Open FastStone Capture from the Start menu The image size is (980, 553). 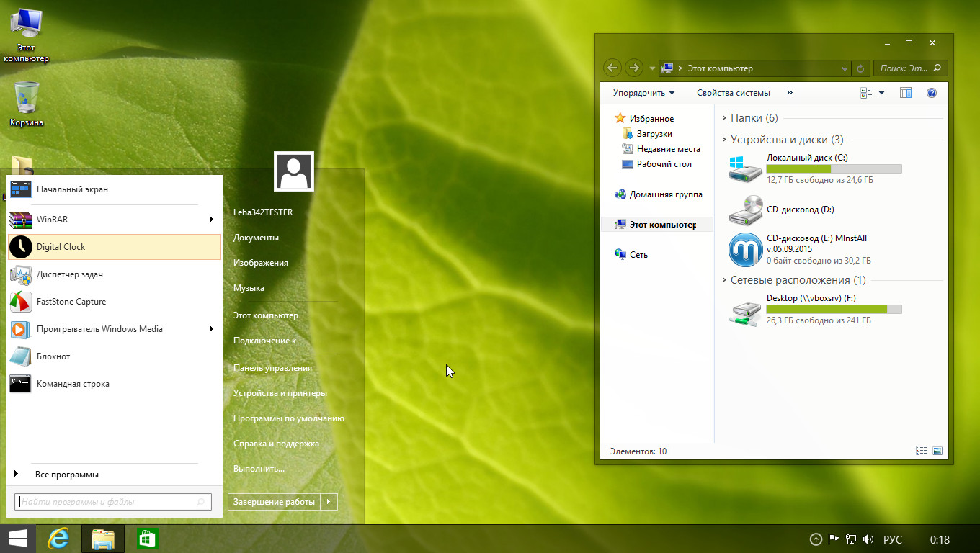[x=71, y=302]
